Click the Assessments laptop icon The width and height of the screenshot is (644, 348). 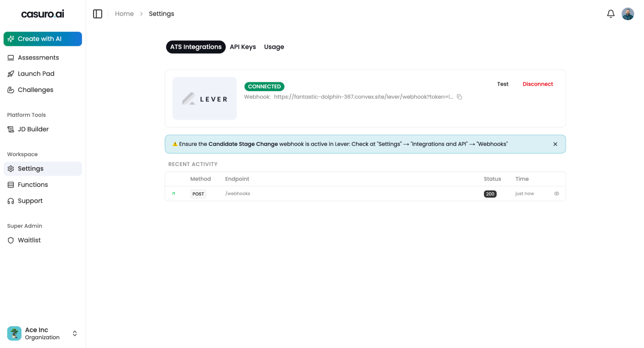pyautogui.click(x=11, y=58)
